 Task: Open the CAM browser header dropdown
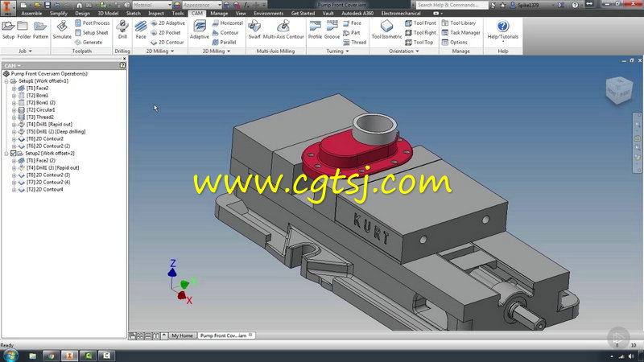pyautogui.click(x=12, y=66)
